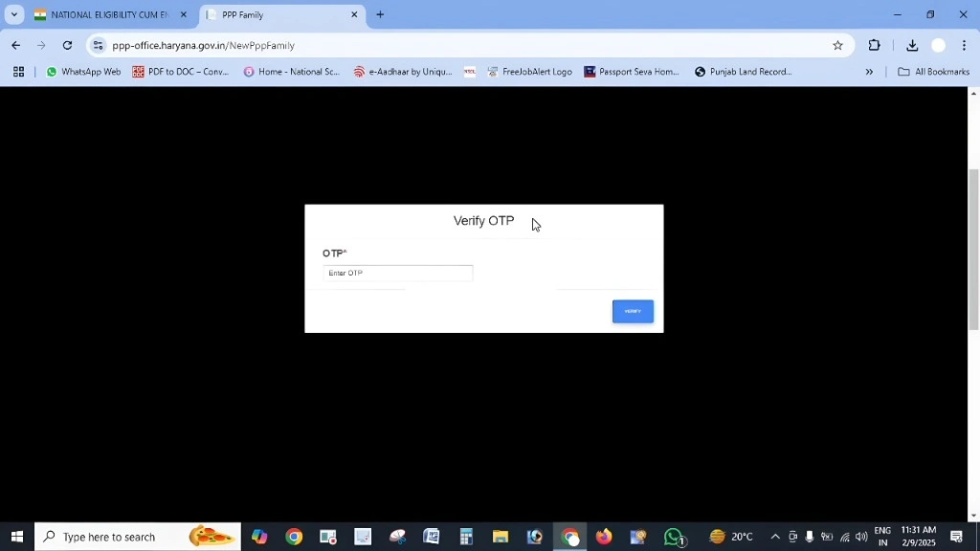The width and height of the screenshot is (980, 551).
Task: Open the Chrome extensions puzzle icon
Action: pyautogui.click(x=874, y=45)
